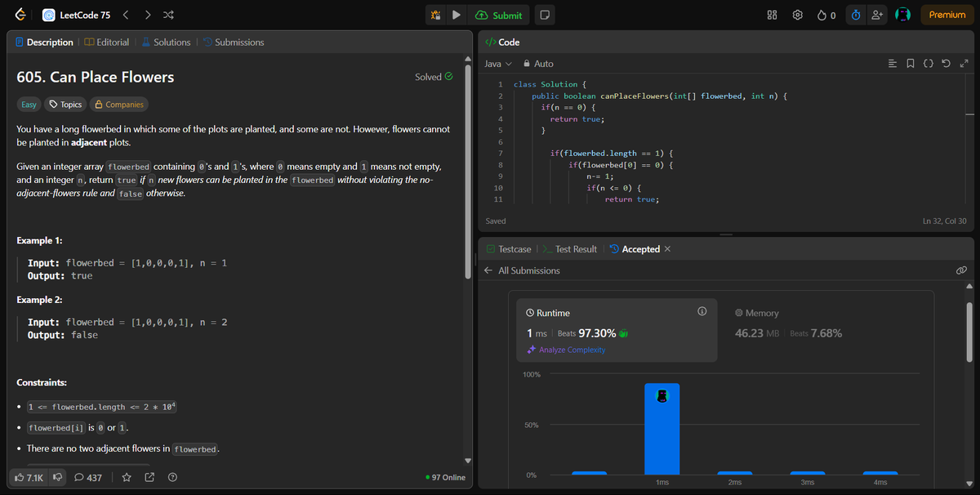Viewport: 980px width, 495px height.
Task: Show the Topics tag
Action: click(65, 105)
